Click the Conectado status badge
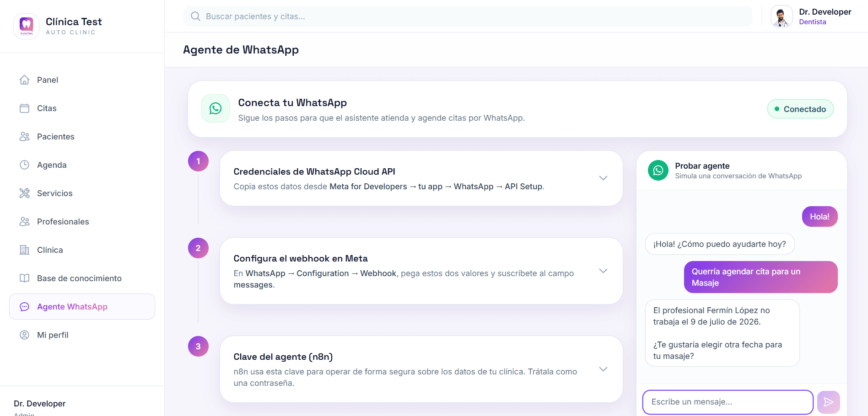Image resolution: width=868 pixels, height=416 pixels. (x=800, y=109)
